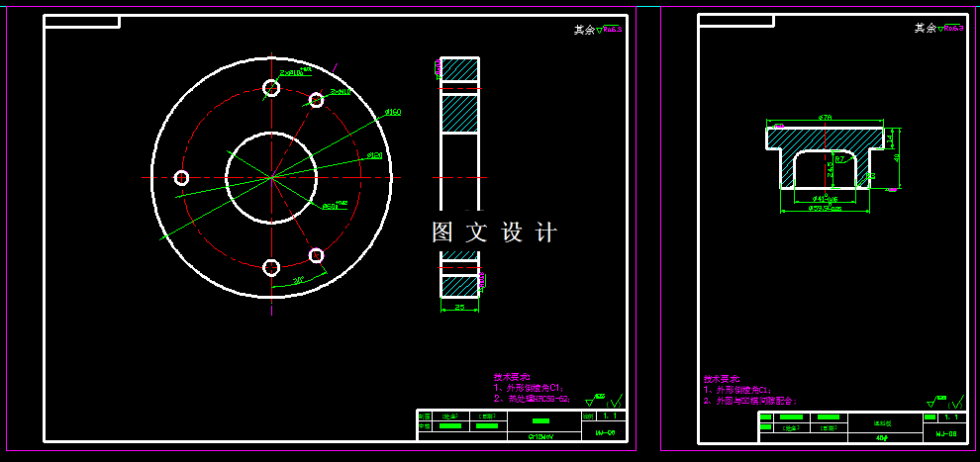Click the ø41 bore dimension text
980x462 pixels.
[825, 199]
